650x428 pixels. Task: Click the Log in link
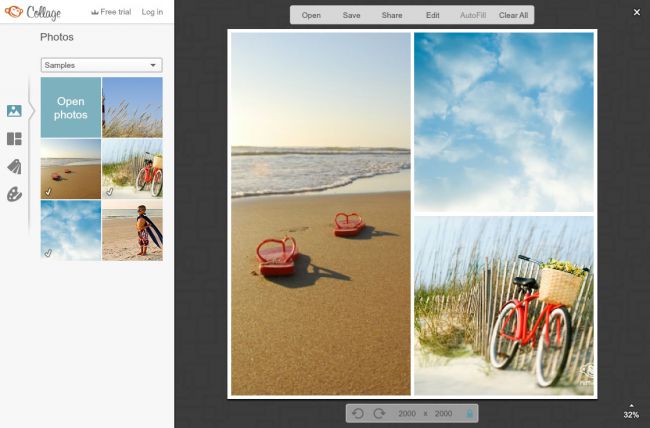pos(152,12)
